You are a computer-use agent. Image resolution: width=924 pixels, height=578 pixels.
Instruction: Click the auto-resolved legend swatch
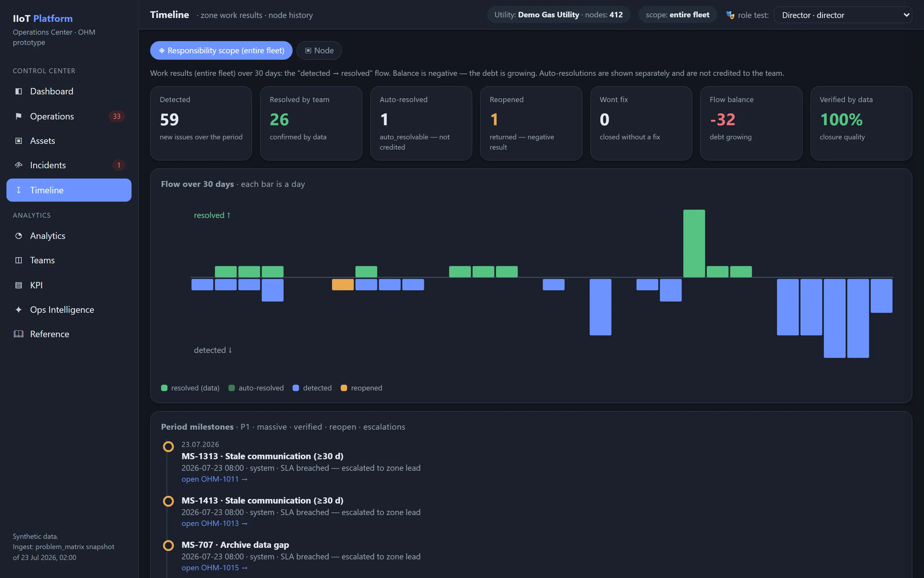click(x=231, y=388)
